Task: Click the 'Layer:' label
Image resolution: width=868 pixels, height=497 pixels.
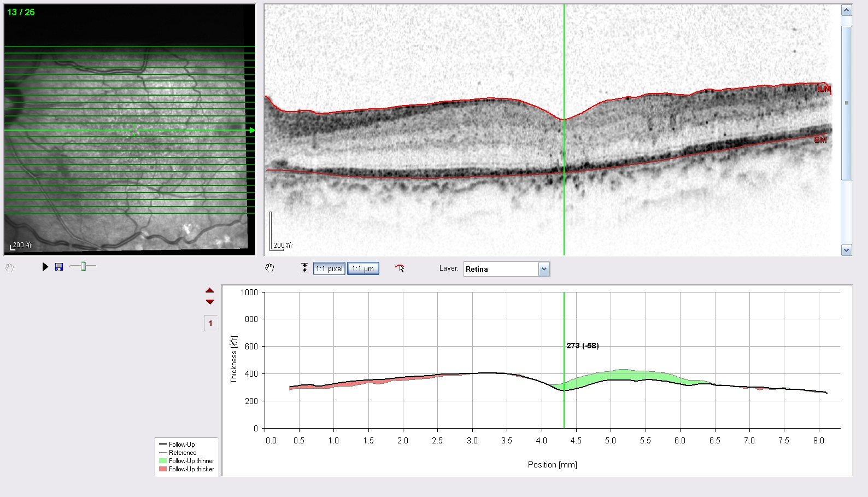Action: [x=449, y=268]
